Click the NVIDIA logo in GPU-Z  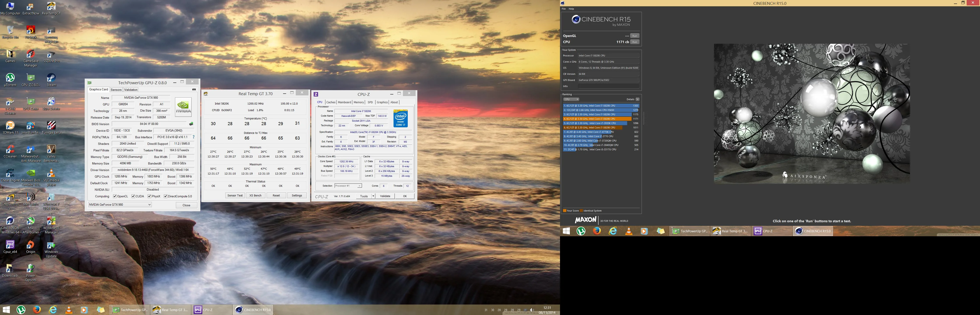click(183, 107)
